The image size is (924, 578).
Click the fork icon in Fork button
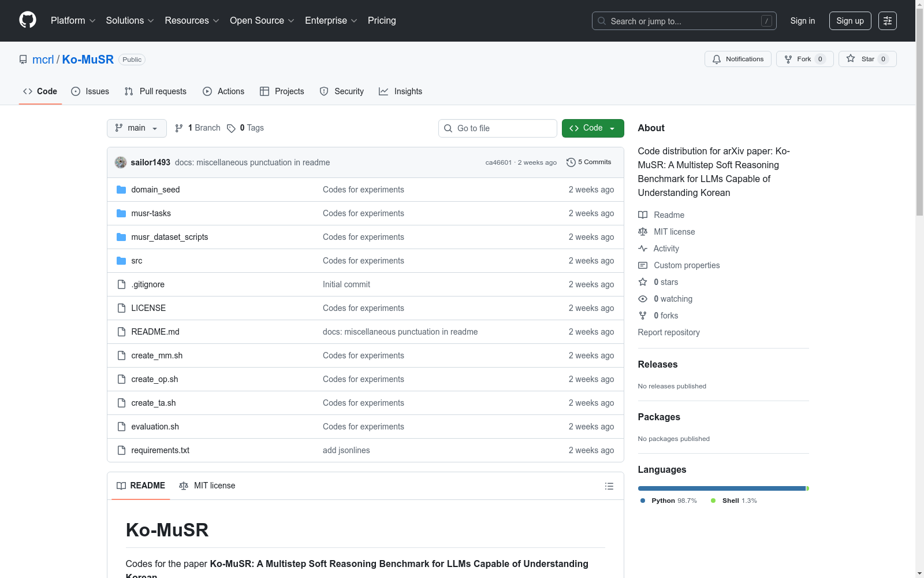(x=788, y=59)
